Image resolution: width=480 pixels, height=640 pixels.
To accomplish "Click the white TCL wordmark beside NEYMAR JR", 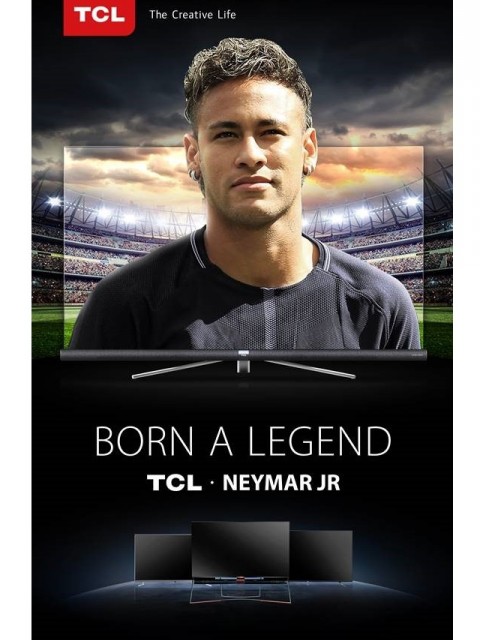I will 174,482.
